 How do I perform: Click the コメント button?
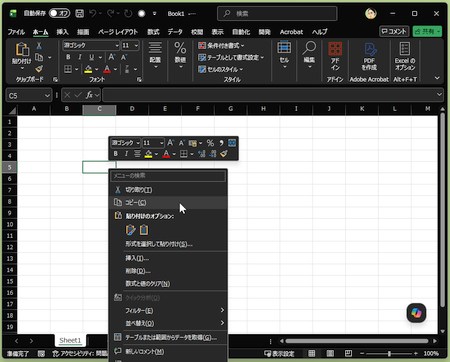394,32
